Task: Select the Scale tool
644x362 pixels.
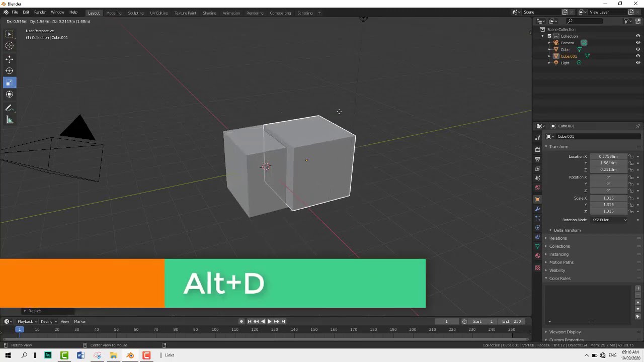Action: click(x=9, y=82)
